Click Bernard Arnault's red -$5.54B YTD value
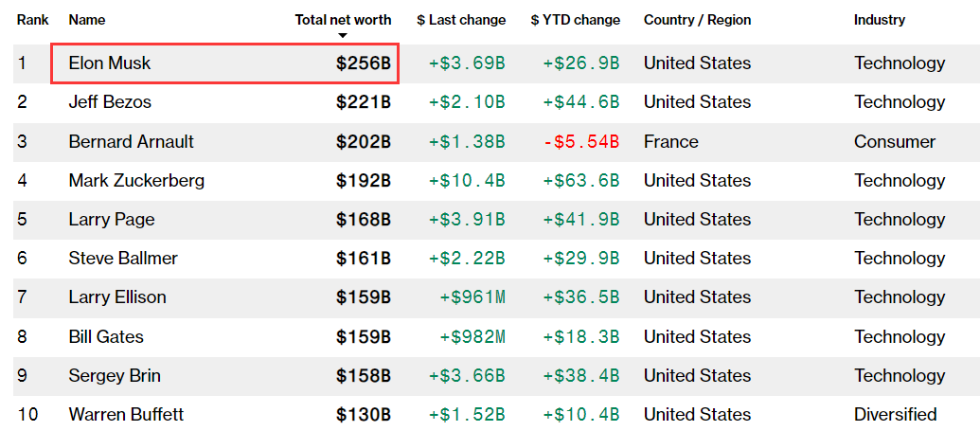Image resolution: width=980 pixels, height=431 pixels. [579, 142]
